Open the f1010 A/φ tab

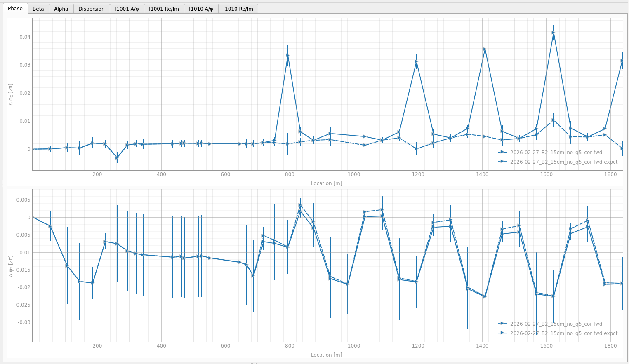click(201, 9)
